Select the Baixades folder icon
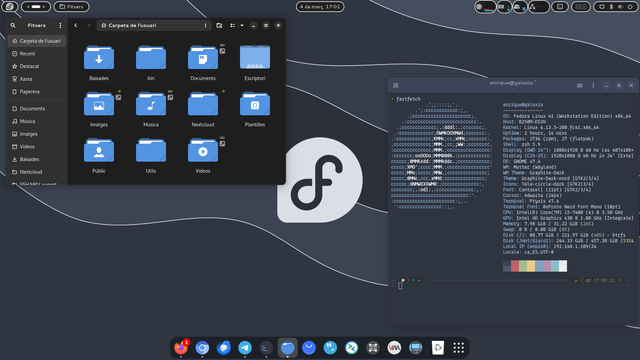 pos(99,58)
